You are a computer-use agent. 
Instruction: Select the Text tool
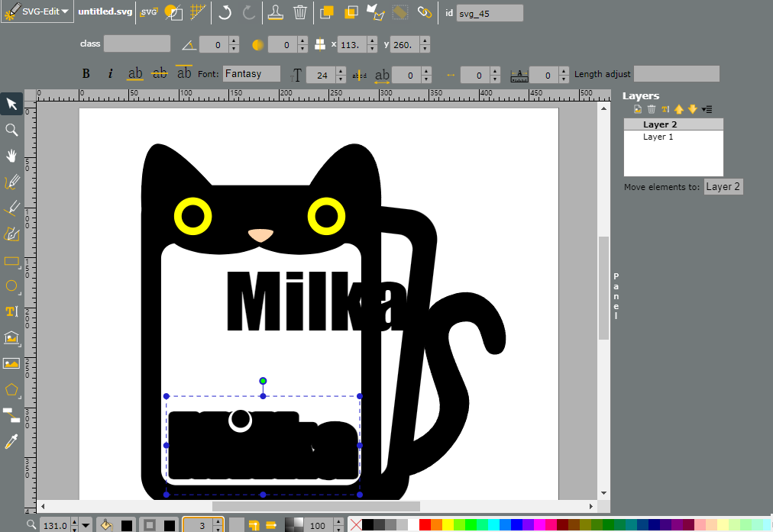click(x=11, y=311)
